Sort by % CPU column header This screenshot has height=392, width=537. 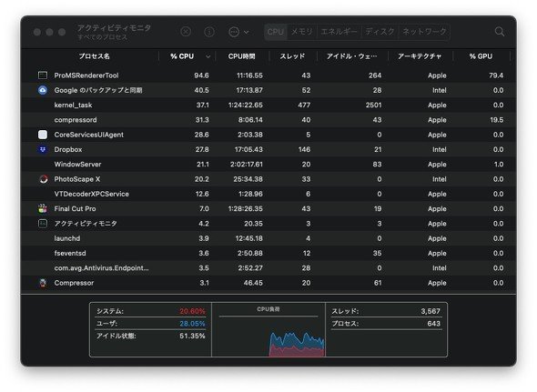pyautogui.click(x=182, y=56)
